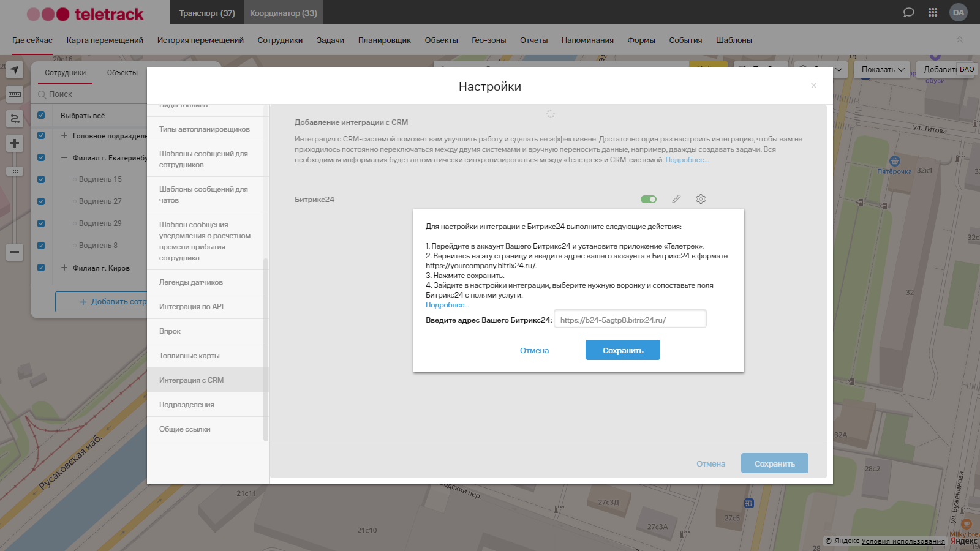Select the map ruler measurement tool

point(15,94)
